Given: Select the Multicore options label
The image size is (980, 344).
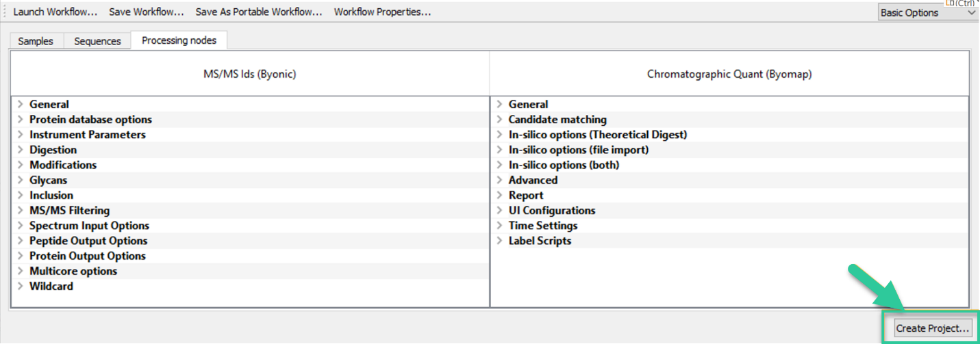Looking at the screenshot, I should [x=73, y=272].
